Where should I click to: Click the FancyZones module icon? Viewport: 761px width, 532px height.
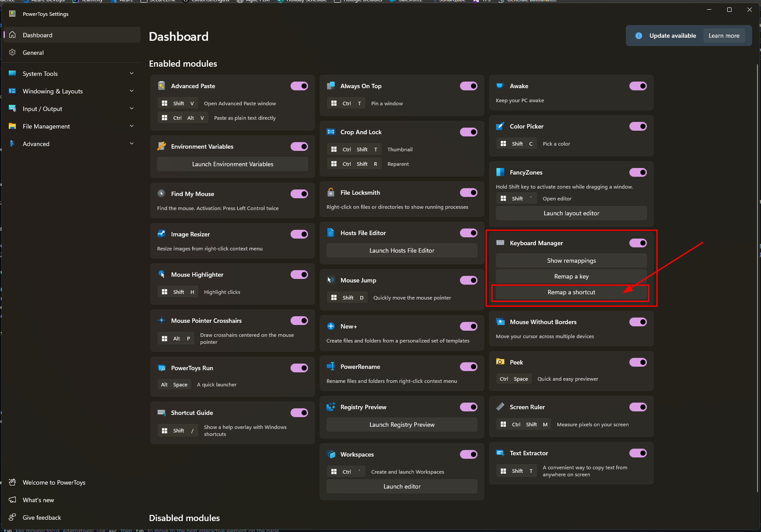click(x=500, y=172)
